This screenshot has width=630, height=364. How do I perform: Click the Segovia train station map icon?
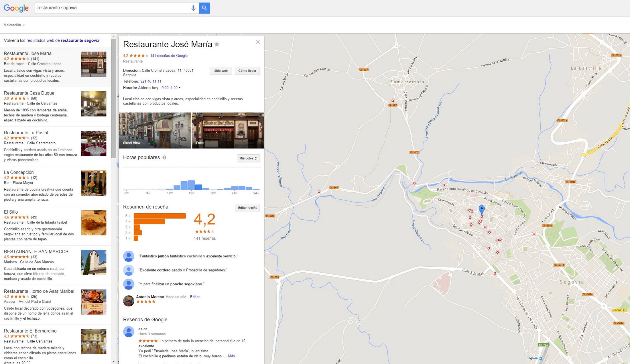(x=540, y=358)
